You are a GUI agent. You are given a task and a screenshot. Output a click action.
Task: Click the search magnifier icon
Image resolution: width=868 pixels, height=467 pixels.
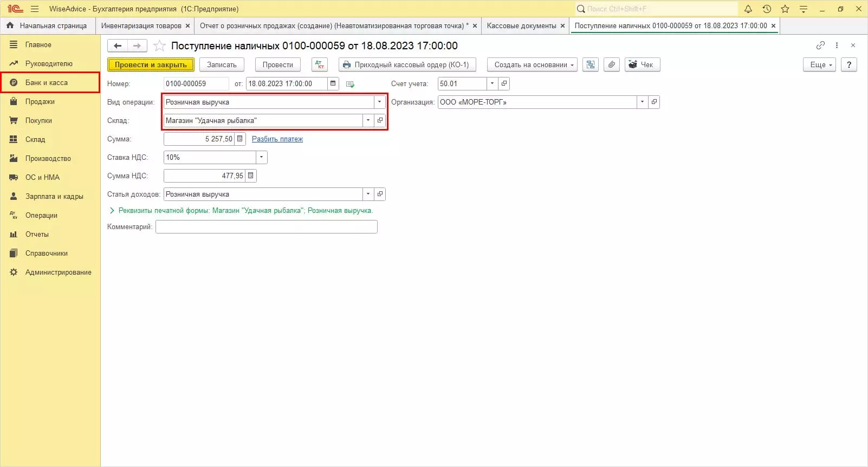pos(581,9)
